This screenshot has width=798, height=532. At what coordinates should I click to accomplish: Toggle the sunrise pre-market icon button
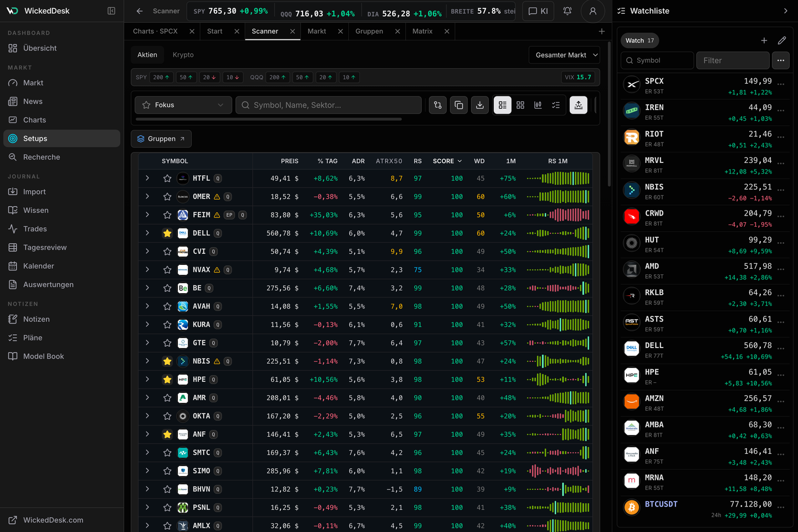(x=579, y=105)
